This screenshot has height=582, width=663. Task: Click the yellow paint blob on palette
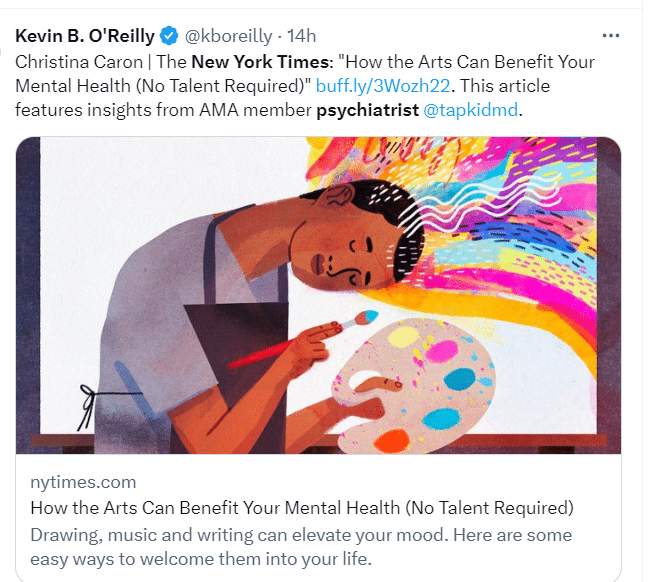[402, 338]
